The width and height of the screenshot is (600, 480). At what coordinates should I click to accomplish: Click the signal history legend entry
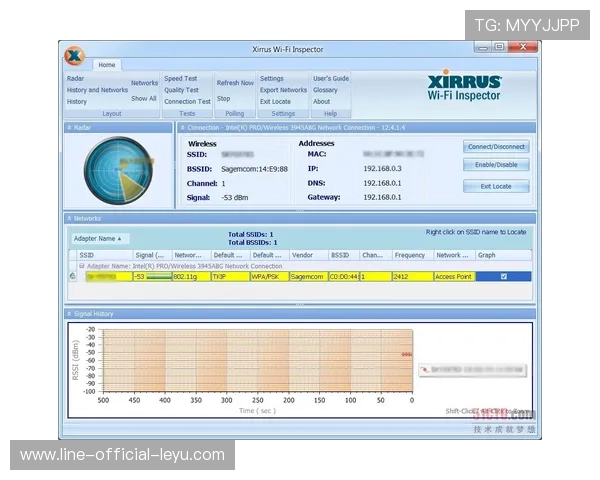473,370
